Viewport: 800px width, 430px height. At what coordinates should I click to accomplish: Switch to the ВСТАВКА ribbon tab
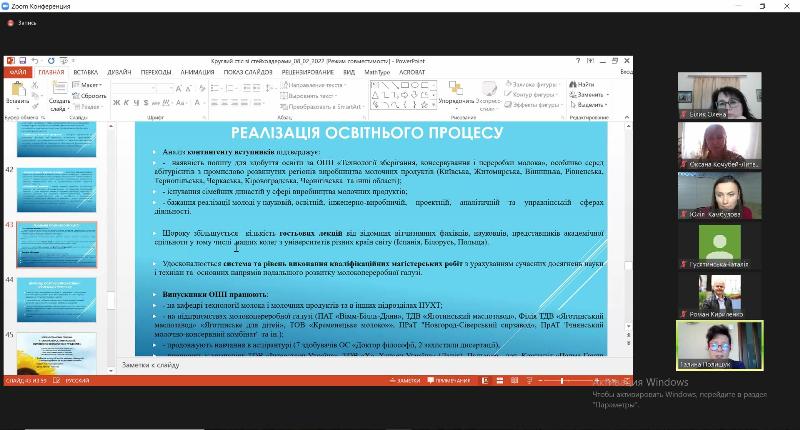[85, 72]
